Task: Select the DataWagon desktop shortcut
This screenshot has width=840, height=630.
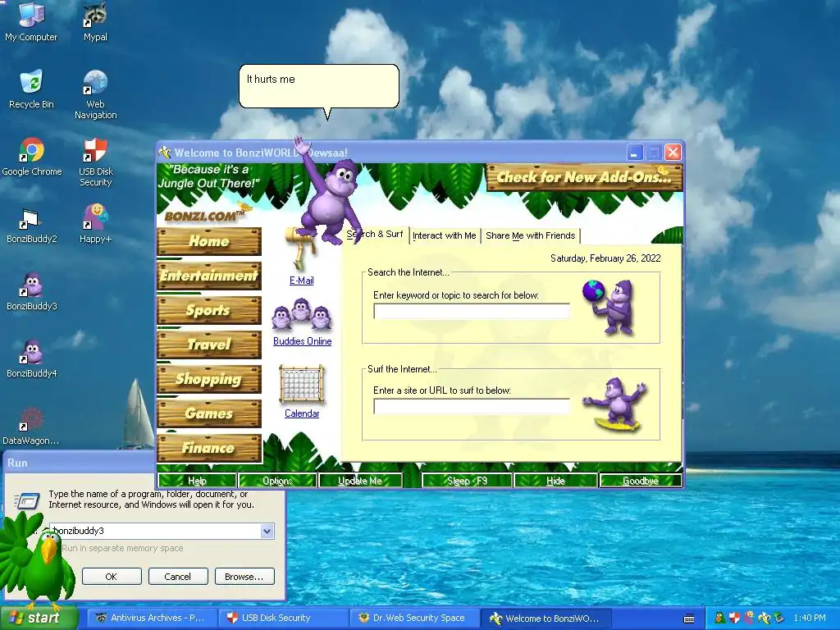Action: (x=31, y=426)
